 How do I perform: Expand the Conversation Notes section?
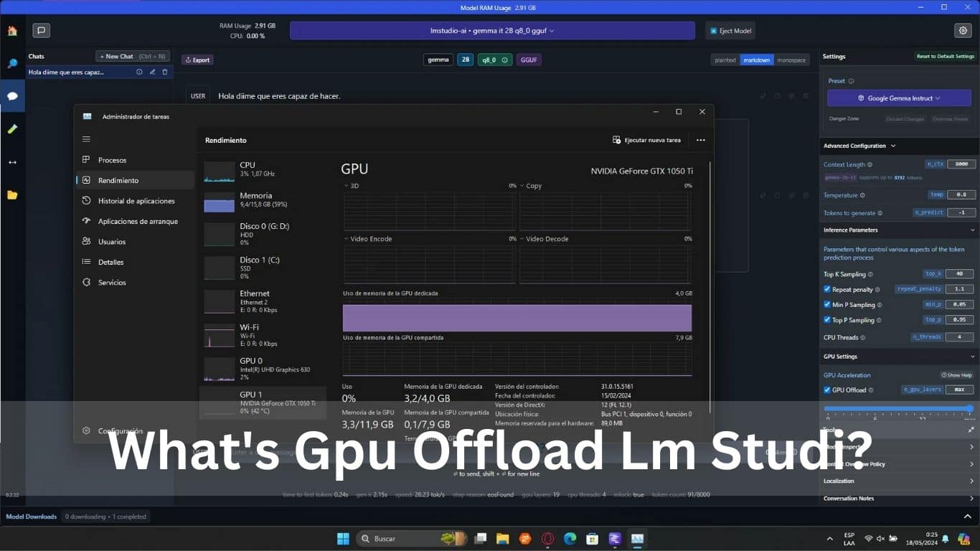(x=899, y=499)
